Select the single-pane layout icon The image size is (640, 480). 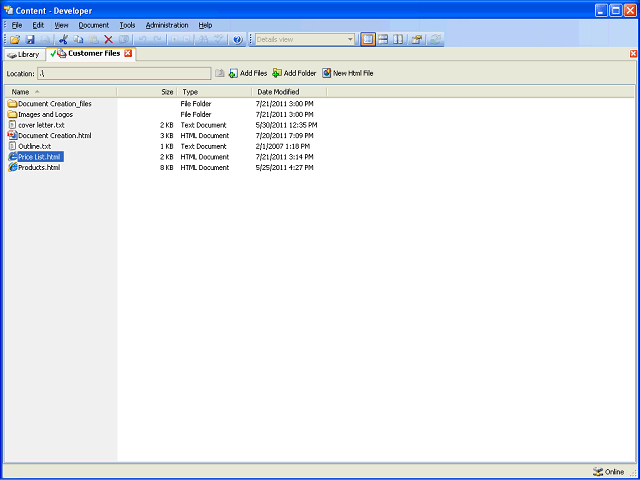368,40
